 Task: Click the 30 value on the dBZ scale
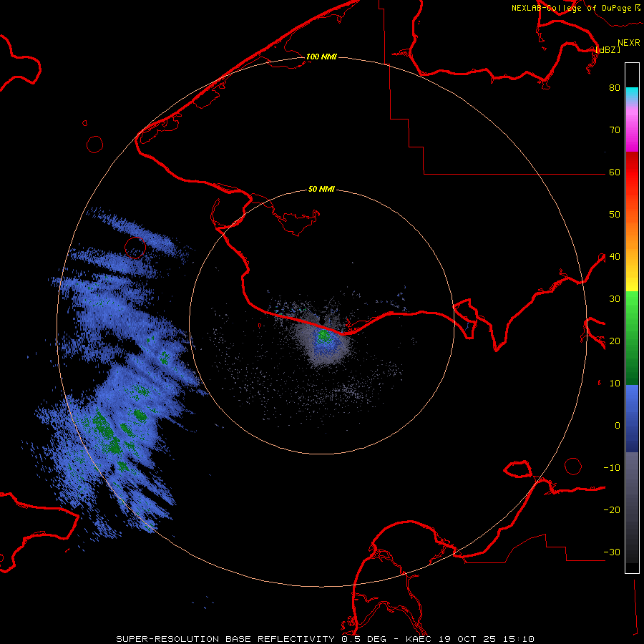(x=615, y=299)
